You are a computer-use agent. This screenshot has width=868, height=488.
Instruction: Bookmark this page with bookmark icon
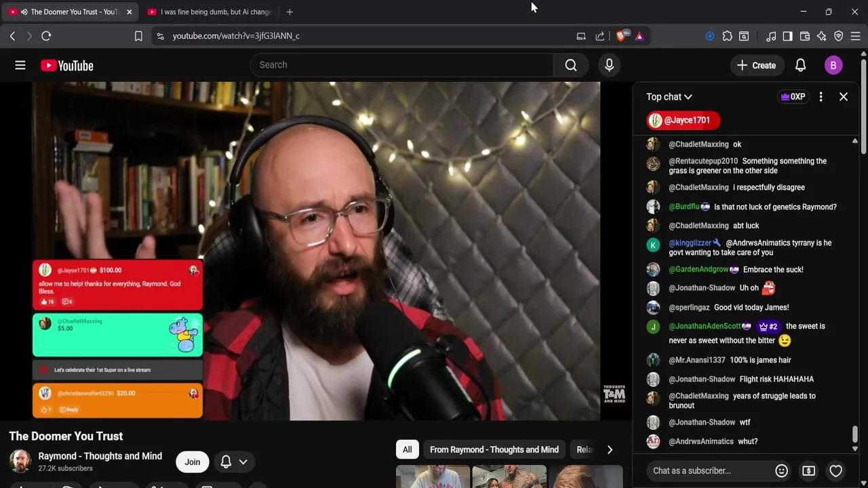[x=138, y=36]
